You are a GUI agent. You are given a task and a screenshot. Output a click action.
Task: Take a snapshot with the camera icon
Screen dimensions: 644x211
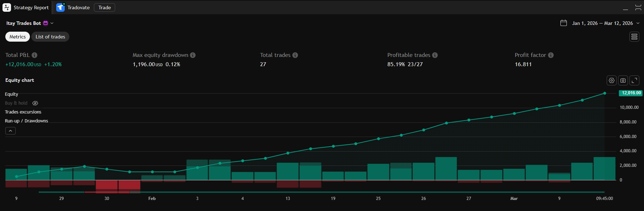(623, 80)
